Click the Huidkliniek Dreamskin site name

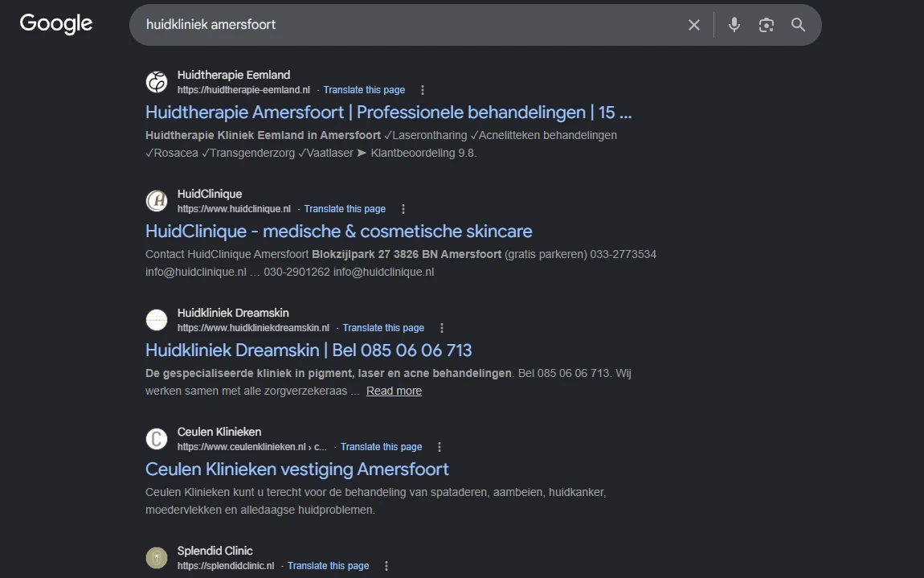click(233, 314)
